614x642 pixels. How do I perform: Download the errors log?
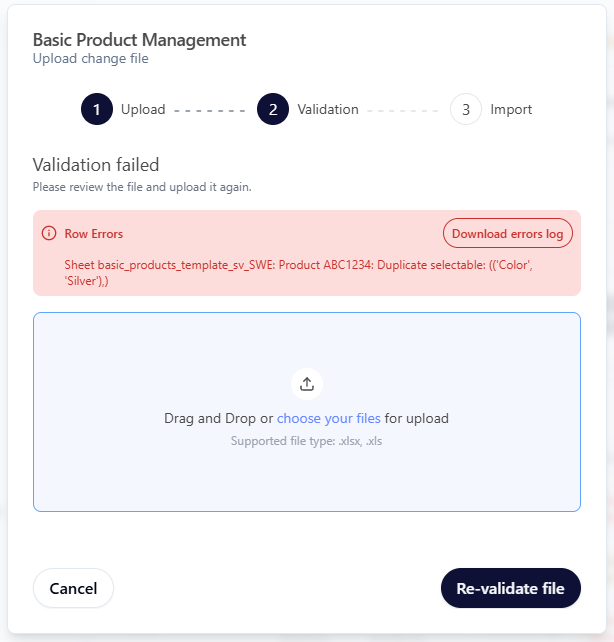point(508,233)
